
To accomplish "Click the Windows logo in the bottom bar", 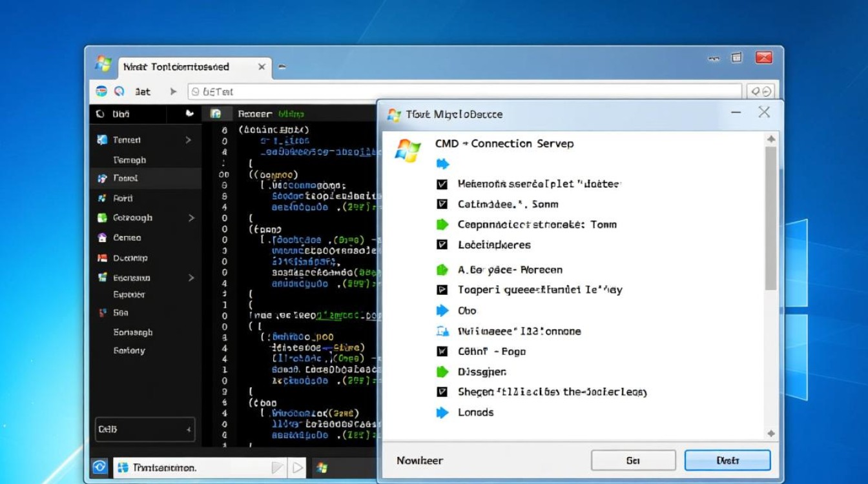I will pos(322,467).
